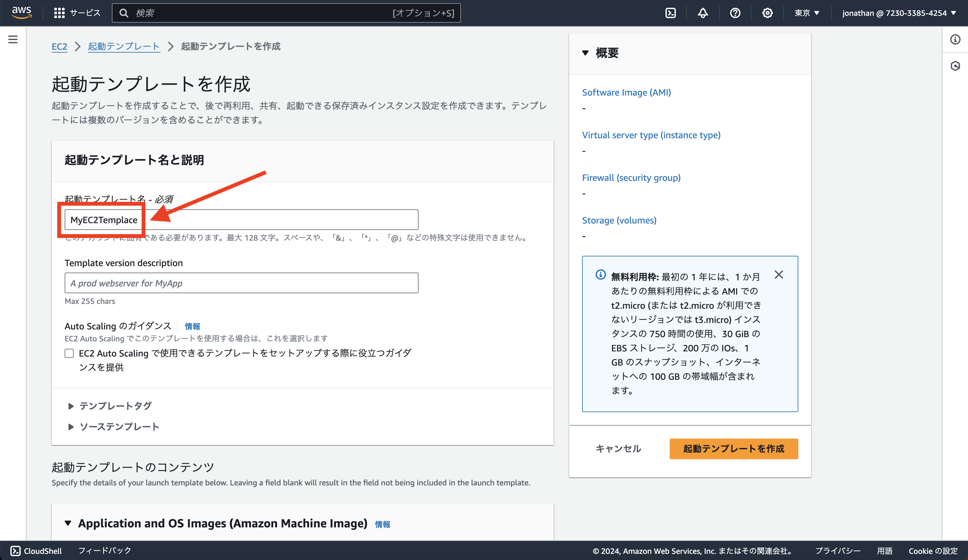Open CloudShell from the top bar terminal icon

click(671, 13)
